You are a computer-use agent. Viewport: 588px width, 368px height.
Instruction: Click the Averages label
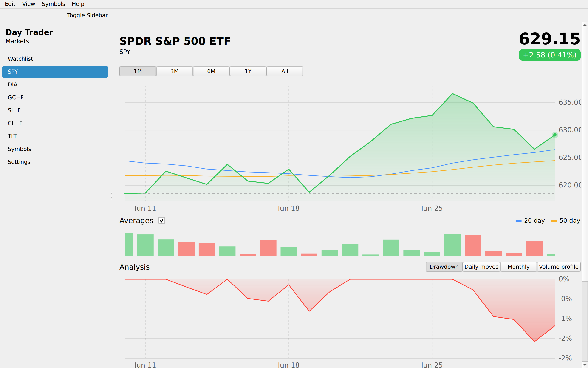[x=136, y=221]
